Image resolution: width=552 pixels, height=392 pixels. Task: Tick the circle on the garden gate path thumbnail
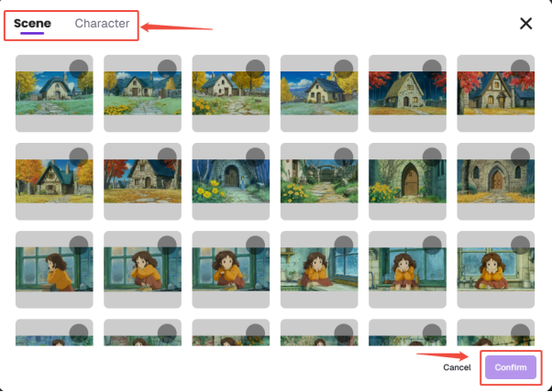[343, 157]
